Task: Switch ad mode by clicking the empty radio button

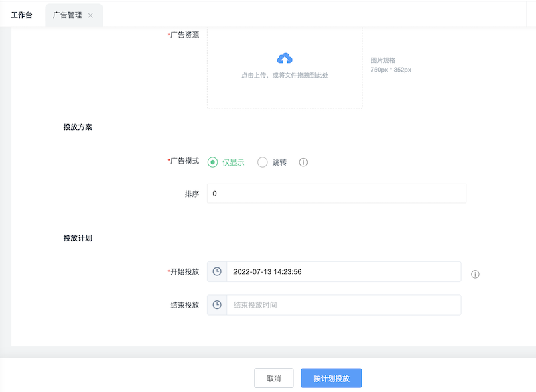Action: click(263, 161)
